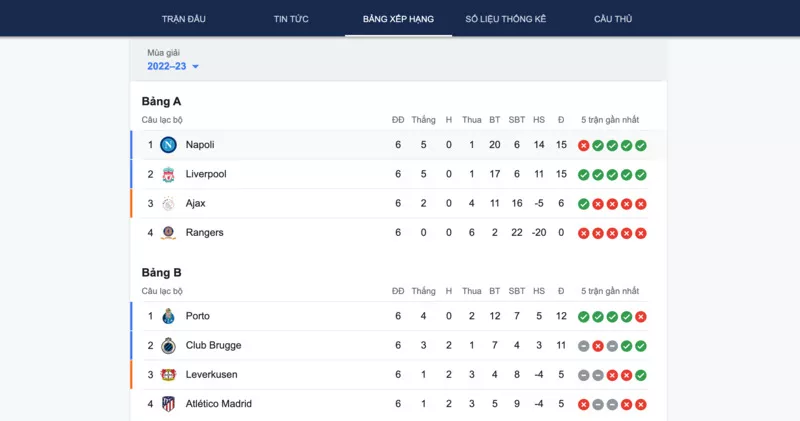Click the dropdown arrow beside 2022–23

click(x=195, y=67)
